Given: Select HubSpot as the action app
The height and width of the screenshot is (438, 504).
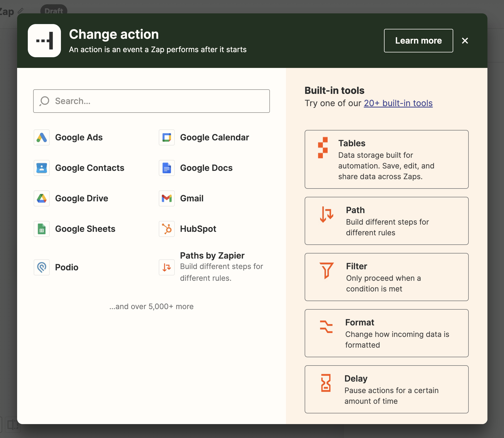Looking at the screenshot, I should click(198, 229).
